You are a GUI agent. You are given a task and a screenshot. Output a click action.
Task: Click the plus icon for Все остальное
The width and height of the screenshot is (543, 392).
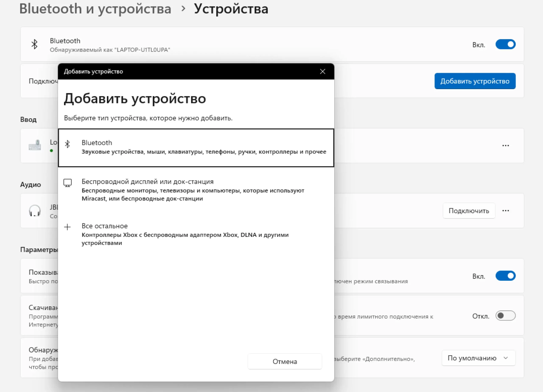click(x=67, y=227)
